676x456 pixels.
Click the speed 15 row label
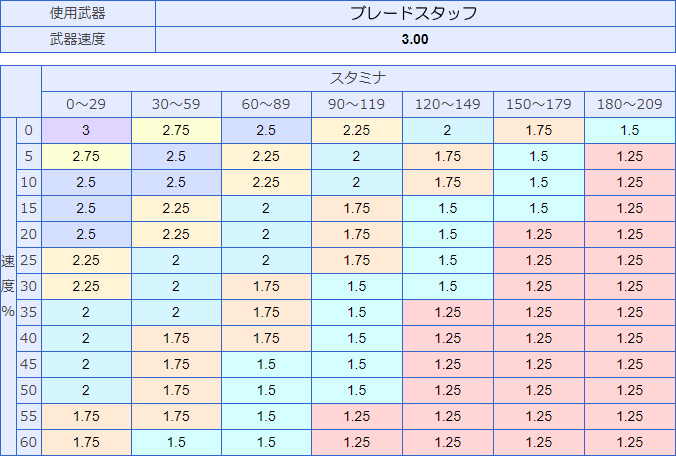point(29,208)
